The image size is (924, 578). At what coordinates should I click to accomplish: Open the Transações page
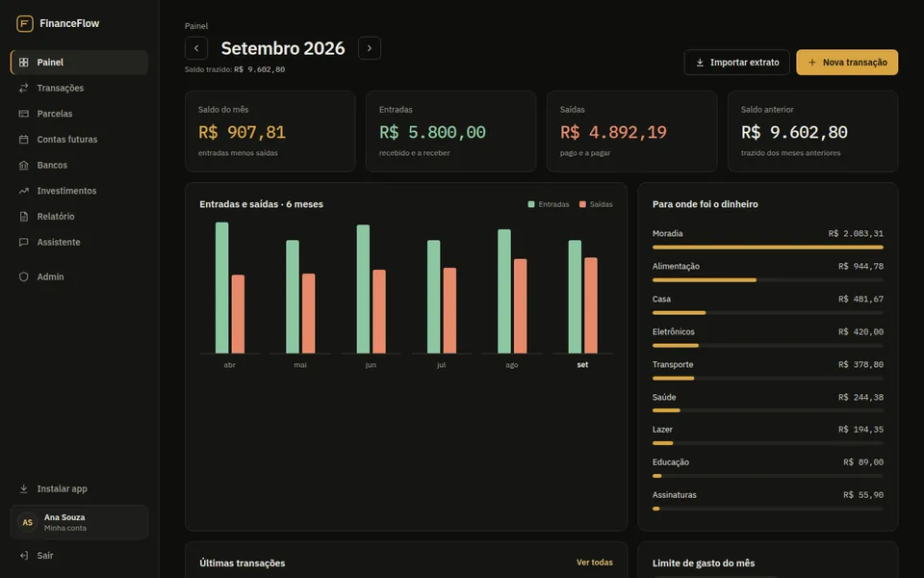[79, 88]
